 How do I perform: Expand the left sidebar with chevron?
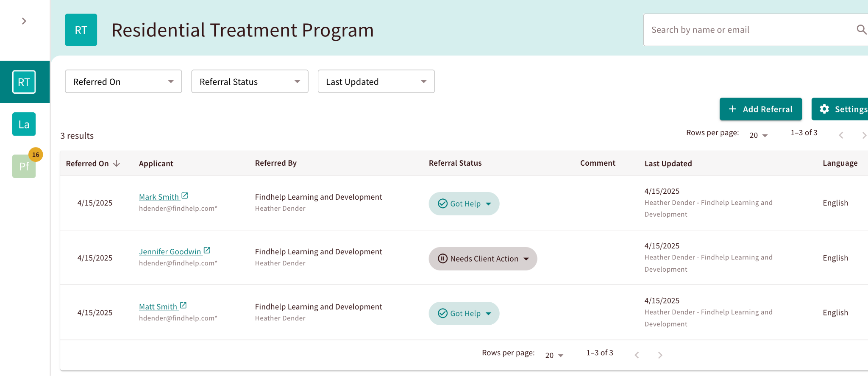(x=24, y=21)
